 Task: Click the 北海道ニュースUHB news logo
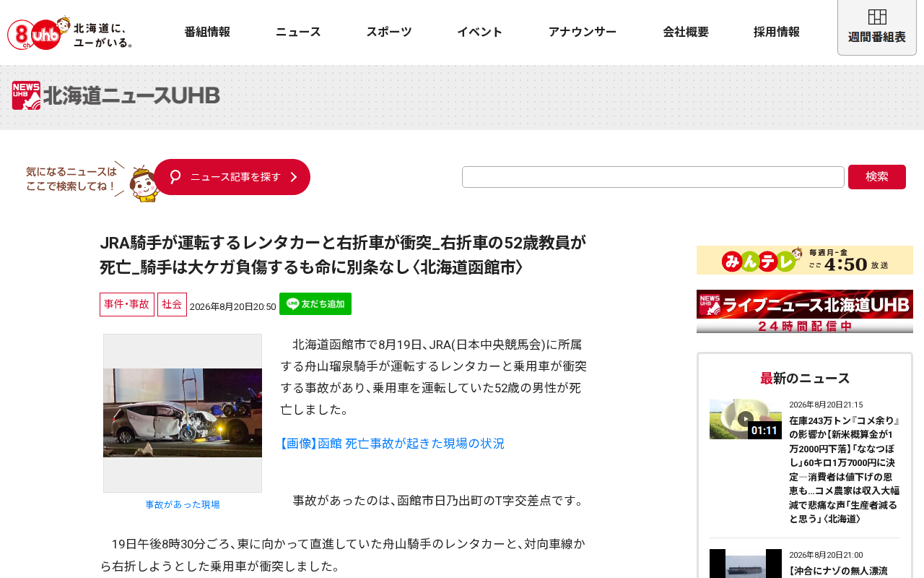pos(116,95)
